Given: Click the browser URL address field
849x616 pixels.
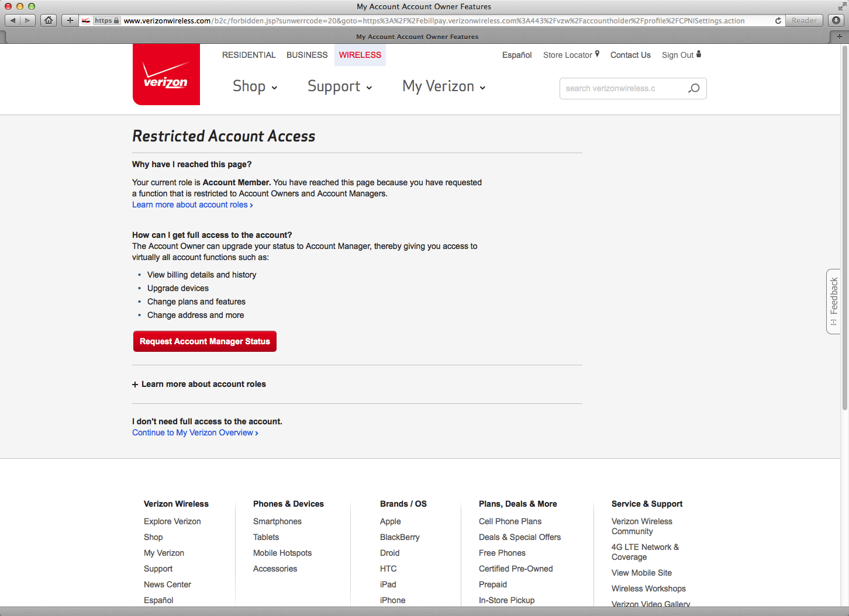Looking at the screenshot, I should point(433,20).
